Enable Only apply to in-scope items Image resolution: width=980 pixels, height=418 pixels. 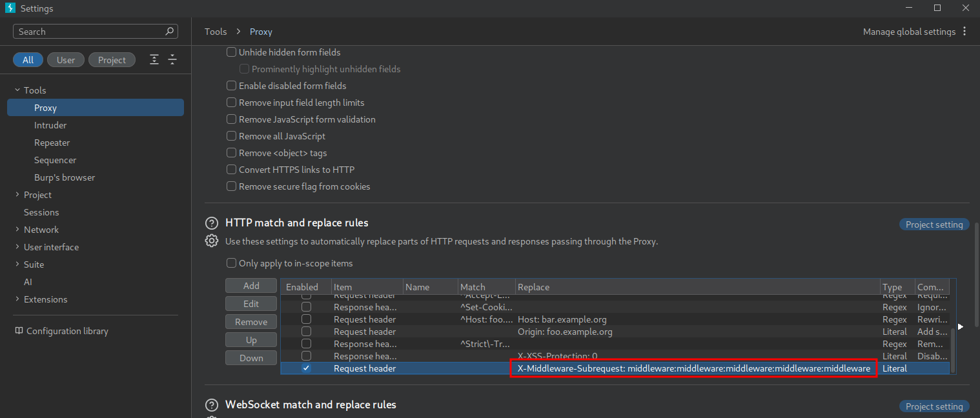[x=231, y=263]
